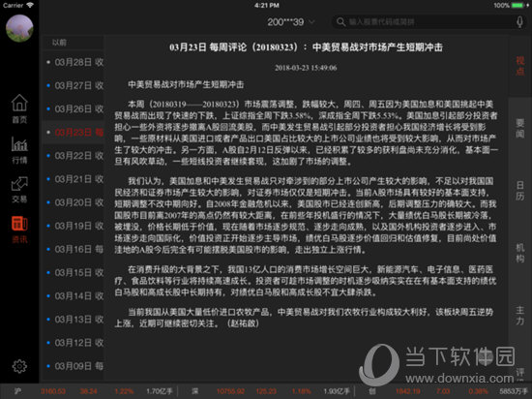Tap the microphone voice search icon
The width and height of the screenshot is (532, 399).
tap(519, 22)
